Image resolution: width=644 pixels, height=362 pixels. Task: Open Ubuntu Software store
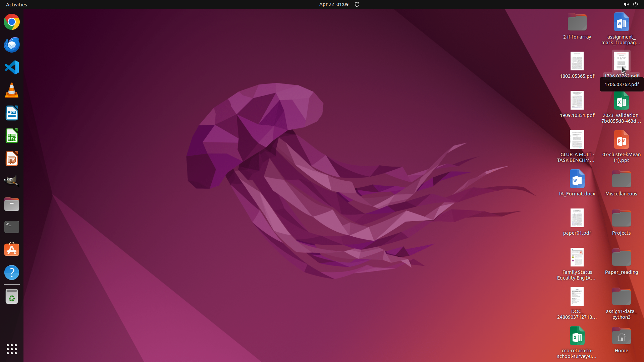coord(12,250)
